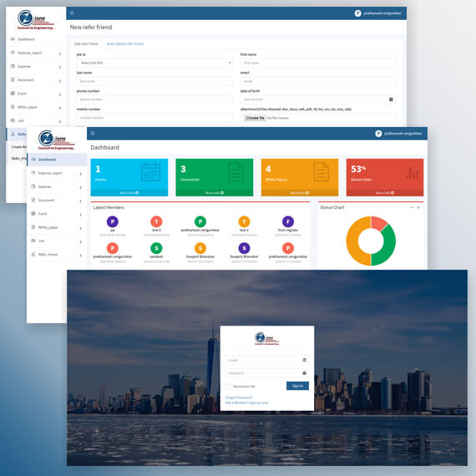Expand Expense_report chevron in New refer friend sidebar
The height and width of the screenshot is (476, 476).
tap(60, 53)
